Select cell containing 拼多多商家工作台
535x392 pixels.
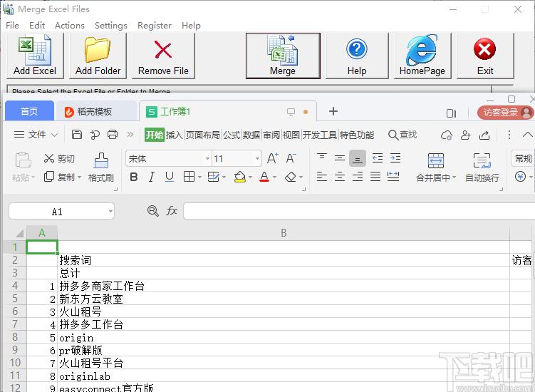click(284, 286)
